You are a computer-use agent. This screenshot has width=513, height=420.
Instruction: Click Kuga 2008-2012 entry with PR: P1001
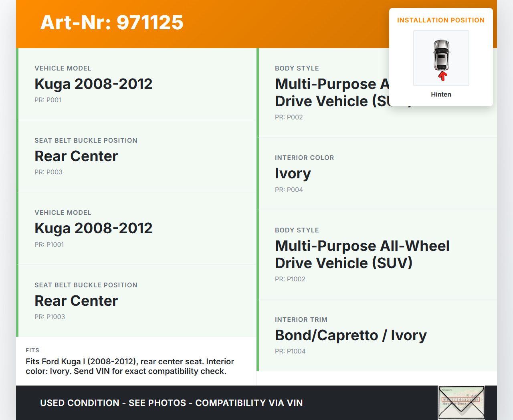coord(93,228)
